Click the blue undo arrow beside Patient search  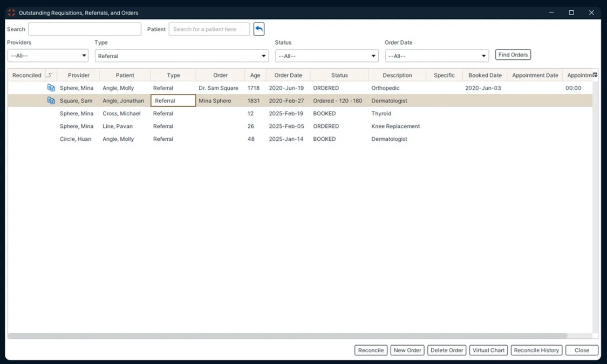point(258,29)
